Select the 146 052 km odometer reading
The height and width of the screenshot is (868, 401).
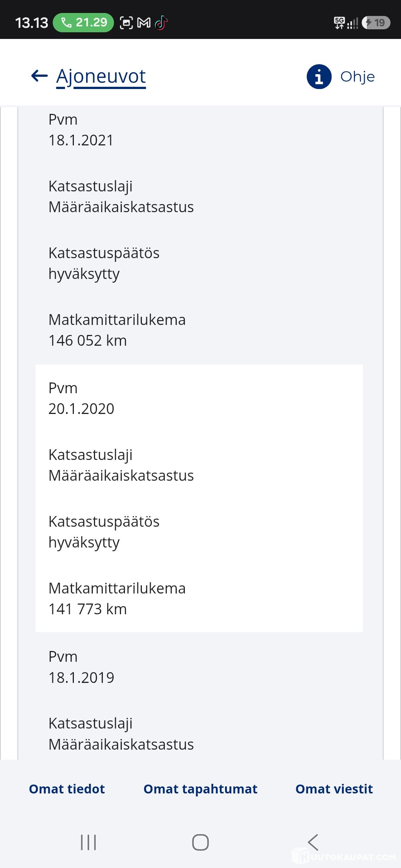88,341
